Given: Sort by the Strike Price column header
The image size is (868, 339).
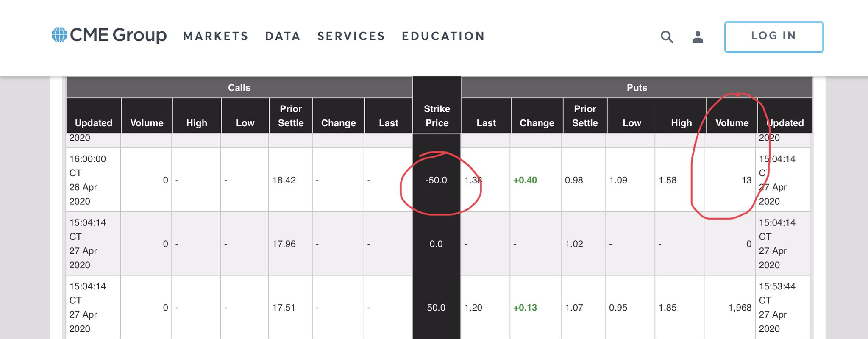Looking at the screenshot, I should coord(437,116).
